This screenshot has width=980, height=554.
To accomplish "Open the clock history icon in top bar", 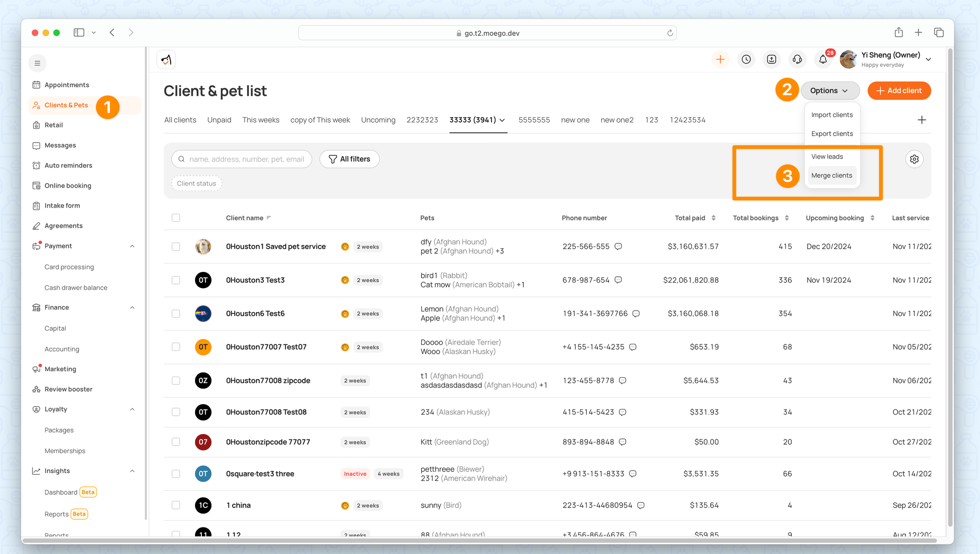I will 746,59.
